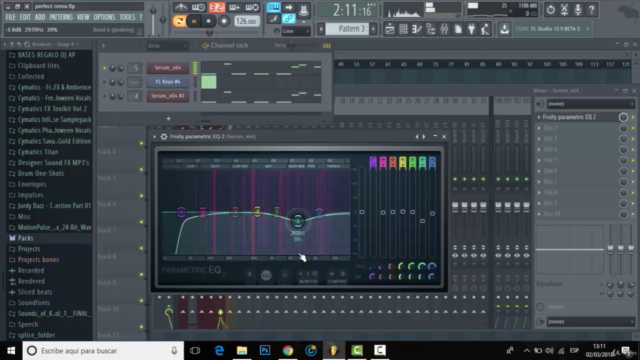The width and height of the screenshot is (640, 360).
Task: Open the Drum One-Shots browser folder
Action: pos(41,173)
